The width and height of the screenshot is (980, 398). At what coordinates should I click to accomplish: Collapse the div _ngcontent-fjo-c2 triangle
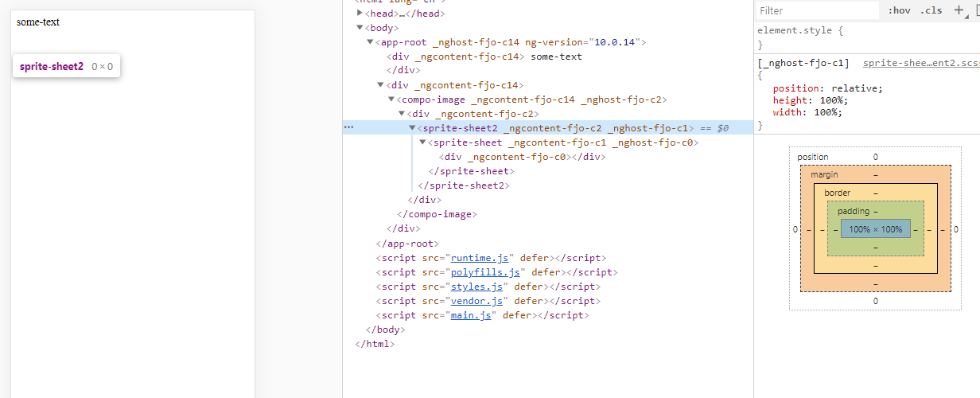click(x=402, y=114)
